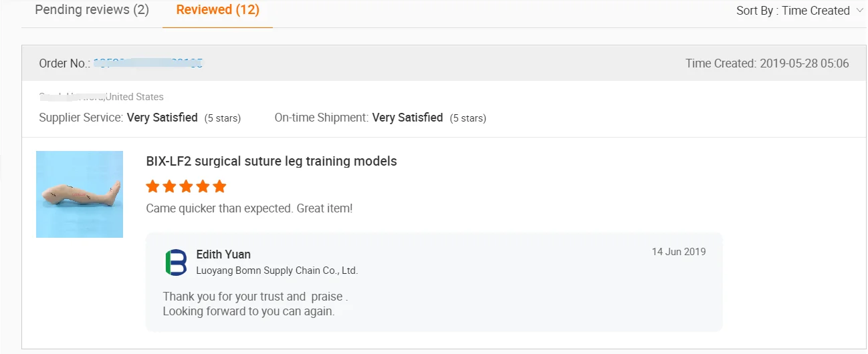Click the fourth orange rating star
Viewport: 868px width, 354px height.
[203, 186]
